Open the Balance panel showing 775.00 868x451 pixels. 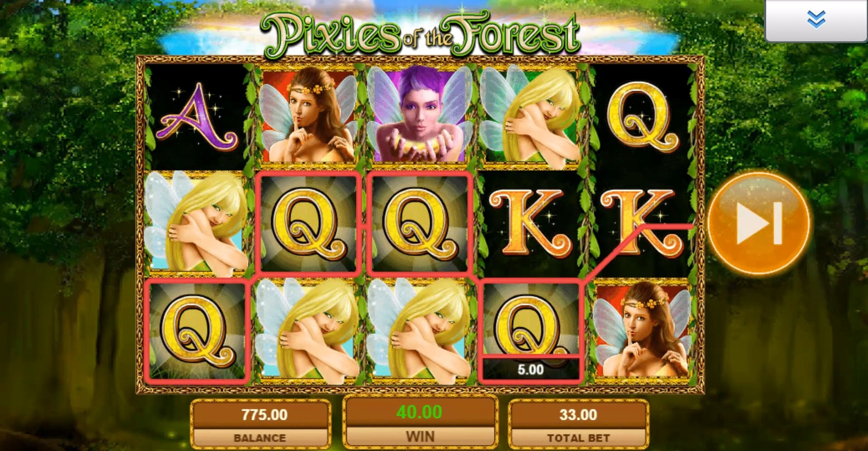coord(261,424)
